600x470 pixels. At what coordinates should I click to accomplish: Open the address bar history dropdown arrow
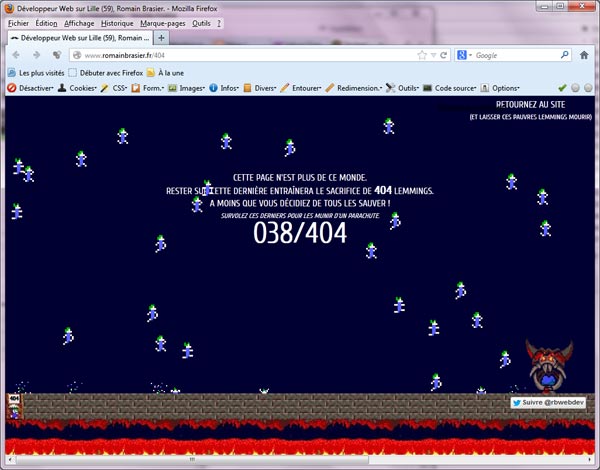tap(433, 55)
